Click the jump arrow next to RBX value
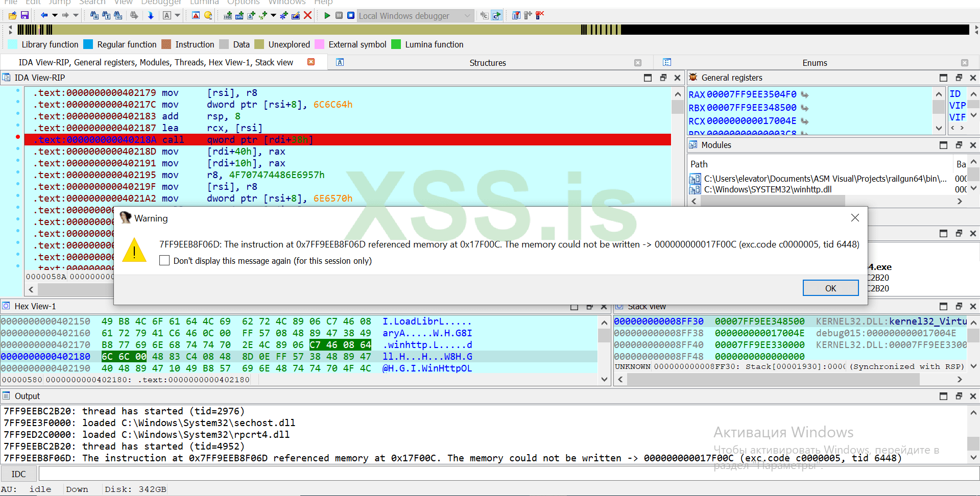Screen dimensions: 980x496 (x=805, y=108)
